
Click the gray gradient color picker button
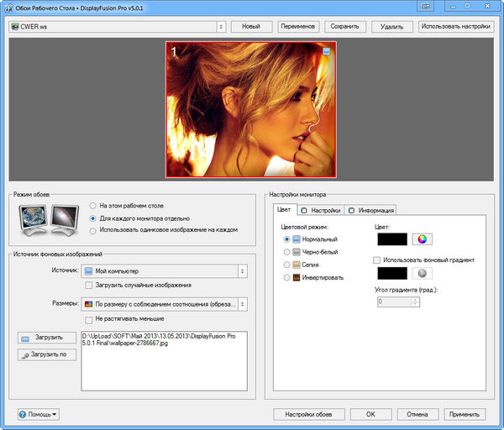coord(422,273)
